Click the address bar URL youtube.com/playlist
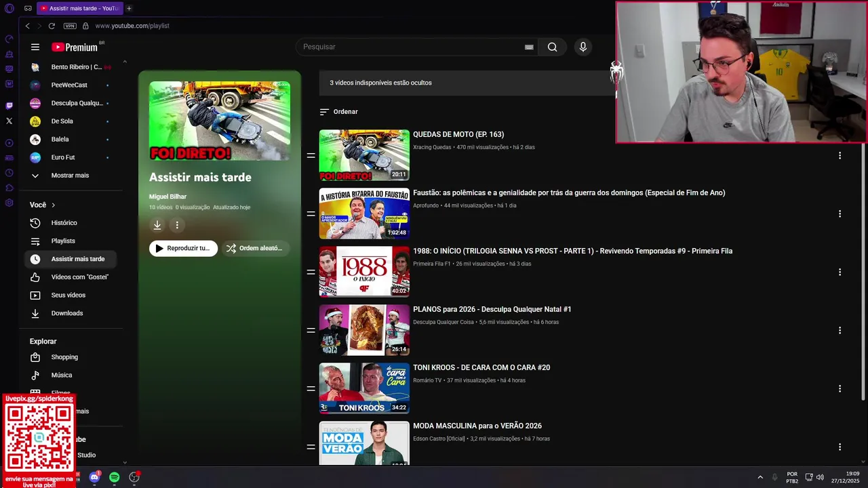Image resolution: width=868 pixels, height=488 pixels. tap(132, 26)
